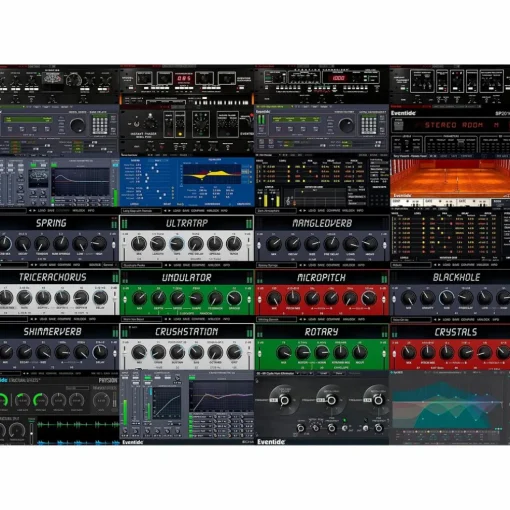Click LOAD in the toolbar beneath the TriceraChorus knobs
The image size is (510, 510).
43,319
